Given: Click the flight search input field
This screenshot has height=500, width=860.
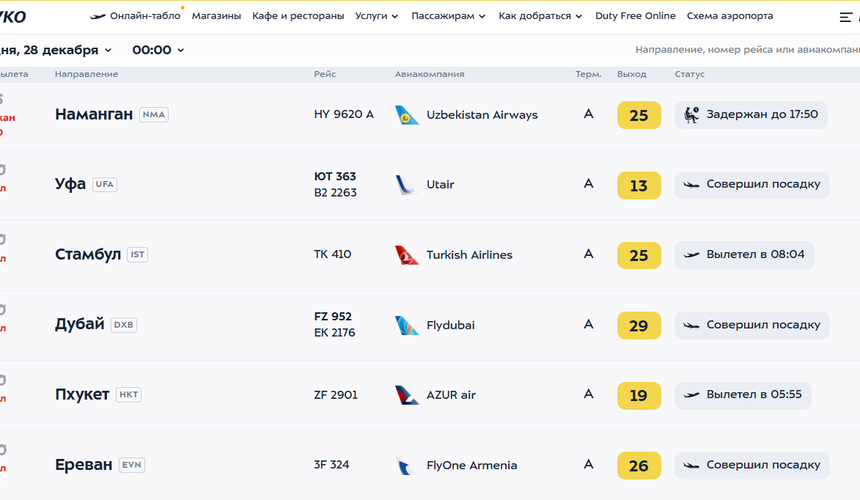Looking at the screenshot, I should [745, 50].
